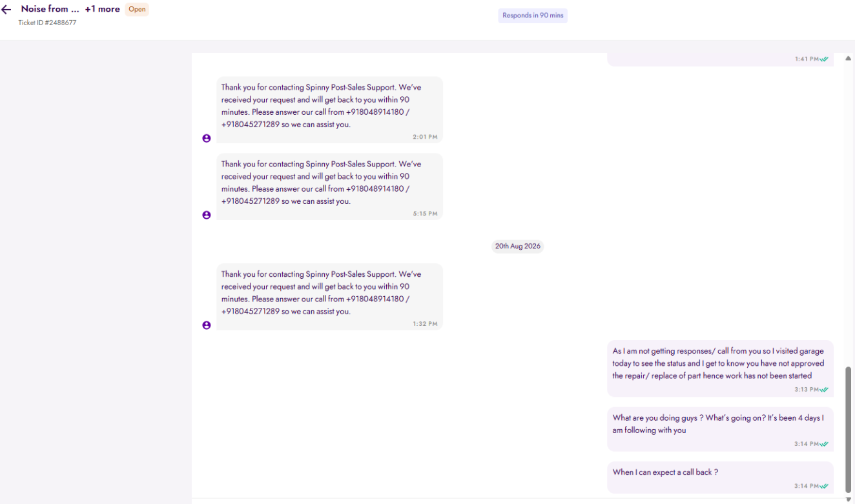855x504 pixels.
Task: Click the 'Noise from ...' ticket title
Action: tap(50, 9)
